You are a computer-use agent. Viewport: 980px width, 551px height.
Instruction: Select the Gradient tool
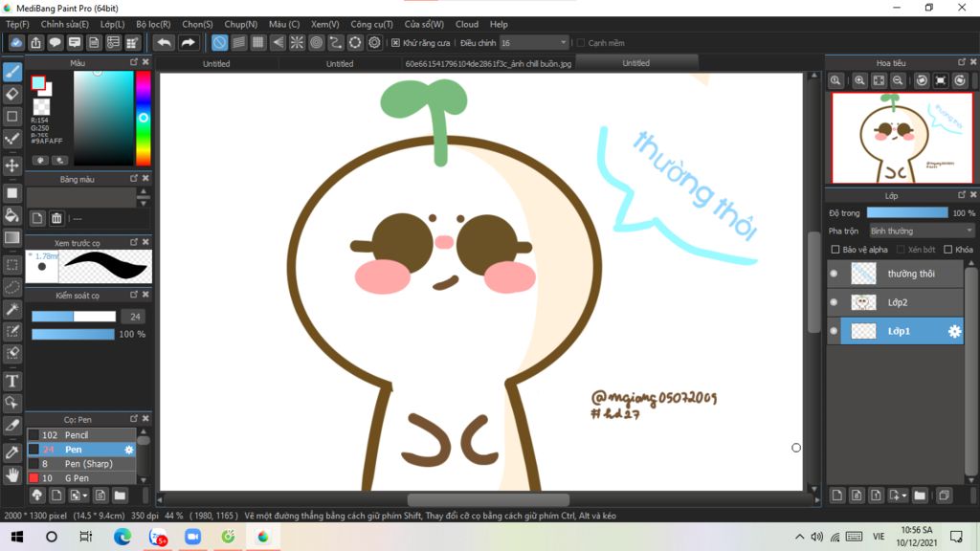coord(11,238)
